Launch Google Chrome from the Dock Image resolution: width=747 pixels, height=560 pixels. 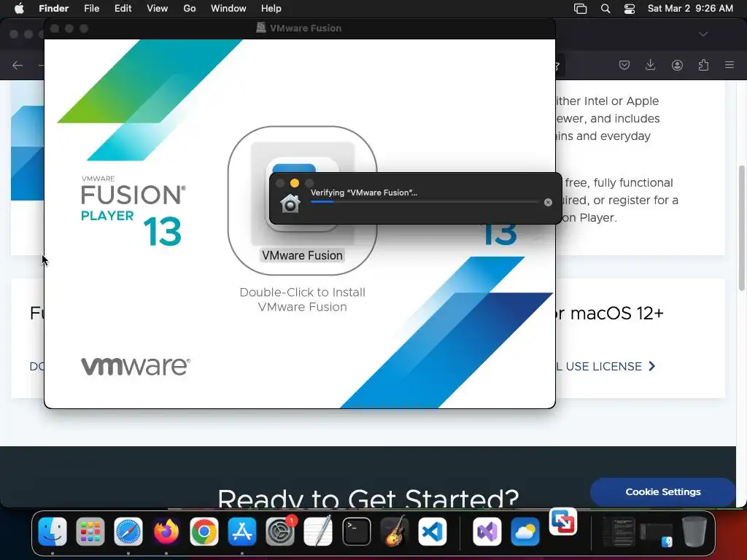(204, 531)
